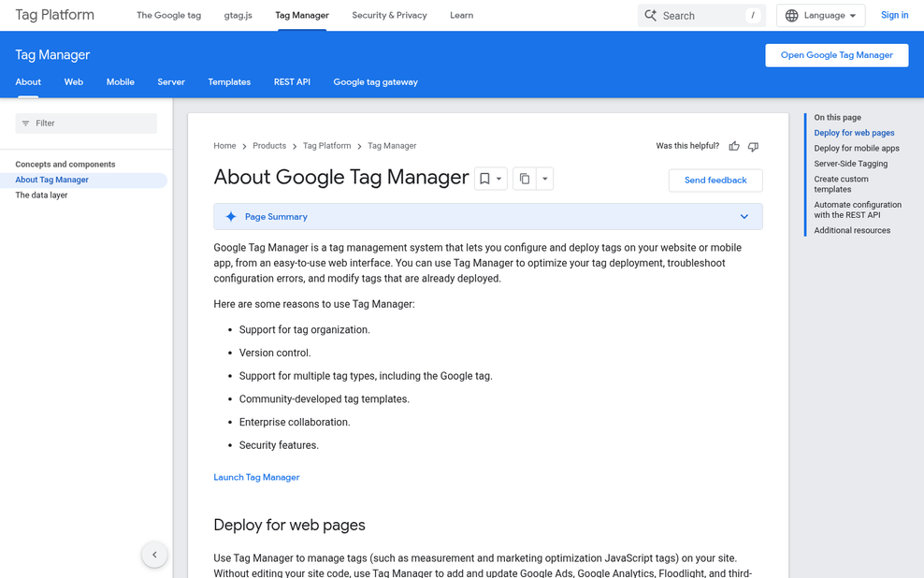Click Tag Manager header title
This screenshot has height=578, width=924.
[x=52, y=55]
